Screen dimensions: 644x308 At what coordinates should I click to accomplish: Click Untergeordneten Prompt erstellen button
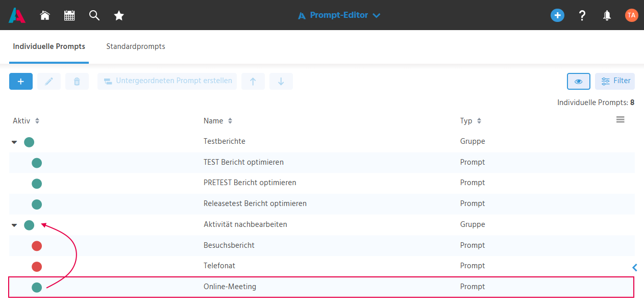pos(167,81)
